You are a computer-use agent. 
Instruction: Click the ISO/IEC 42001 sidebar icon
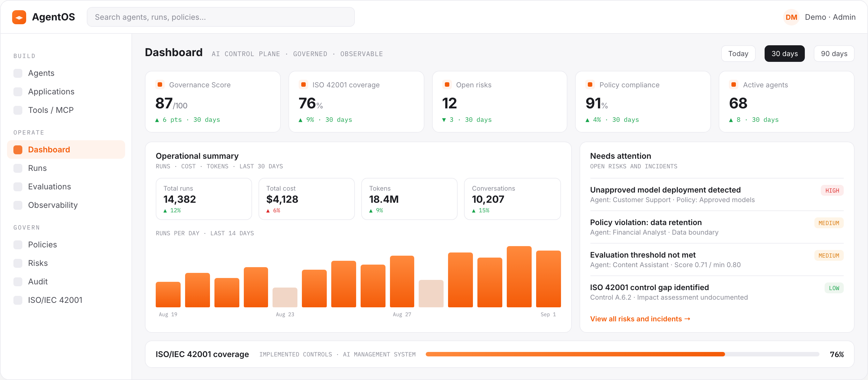(x=18, y=300)
